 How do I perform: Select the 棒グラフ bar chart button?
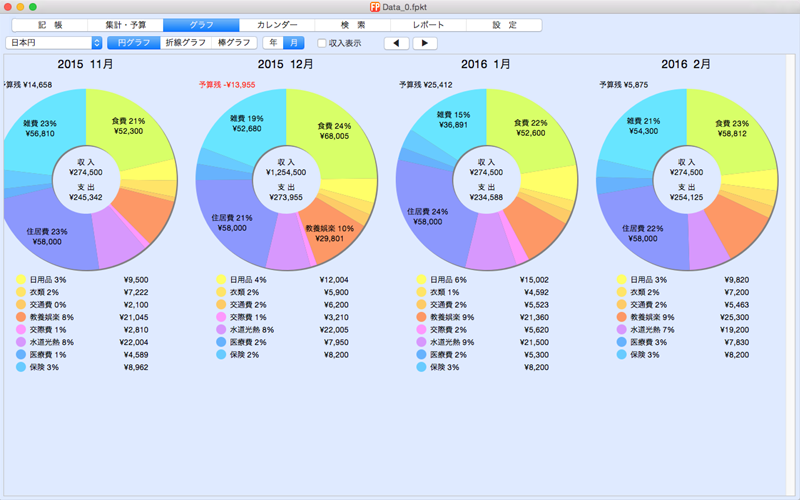tap(234, 43)
